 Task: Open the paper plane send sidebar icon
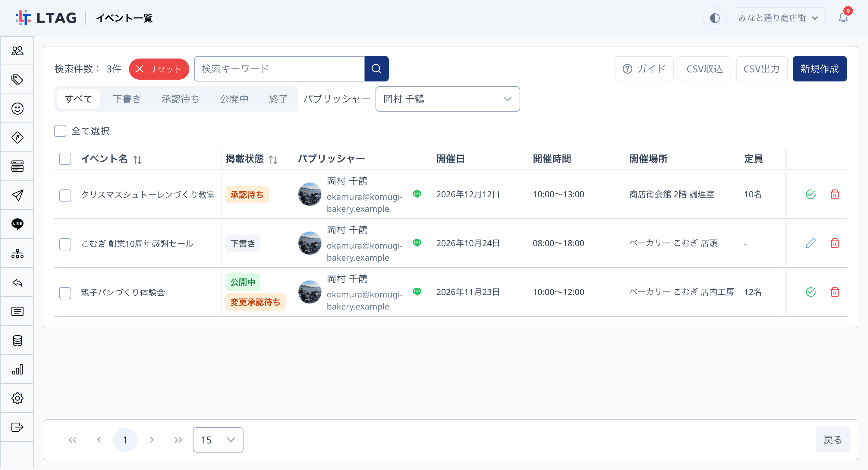click(17, 195)
